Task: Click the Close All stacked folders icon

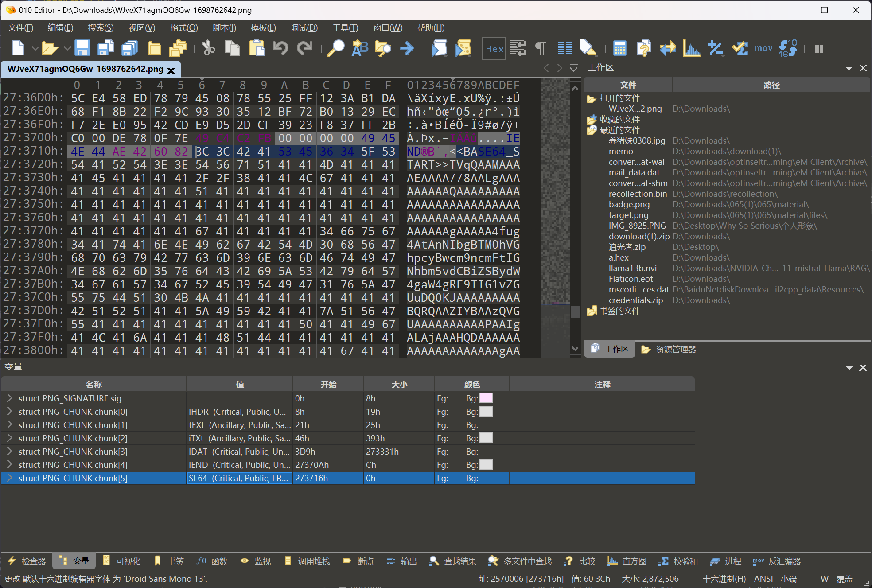Action: (x=178, y=48)
